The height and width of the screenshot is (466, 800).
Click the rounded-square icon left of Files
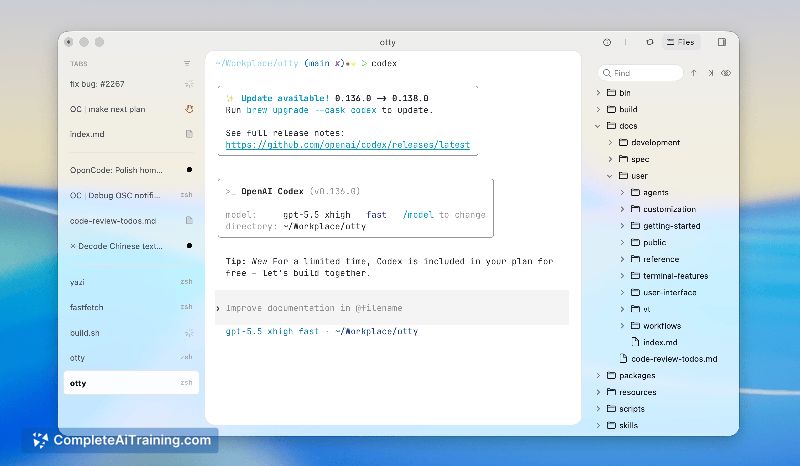pyautogui.click(x=649, y=42)
